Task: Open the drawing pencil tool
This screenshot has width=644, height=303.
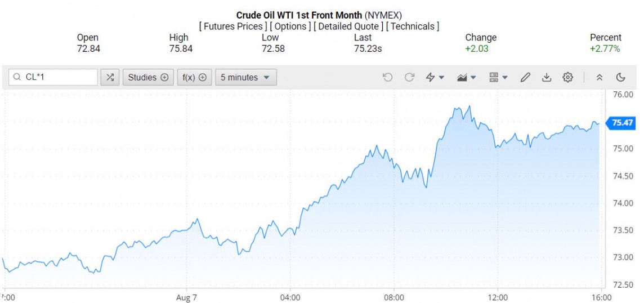Action: point(525,77)
